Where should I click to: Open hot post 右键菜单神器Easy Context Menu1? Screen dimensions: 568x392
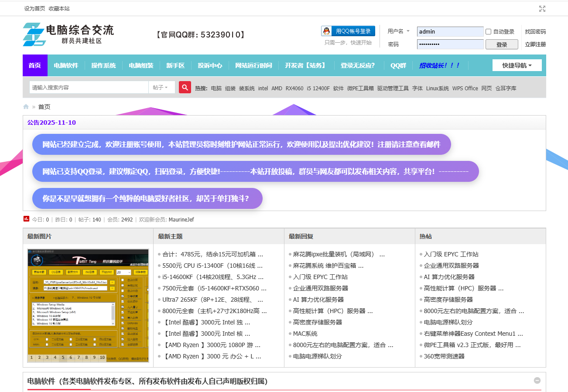tap(473, 334)
